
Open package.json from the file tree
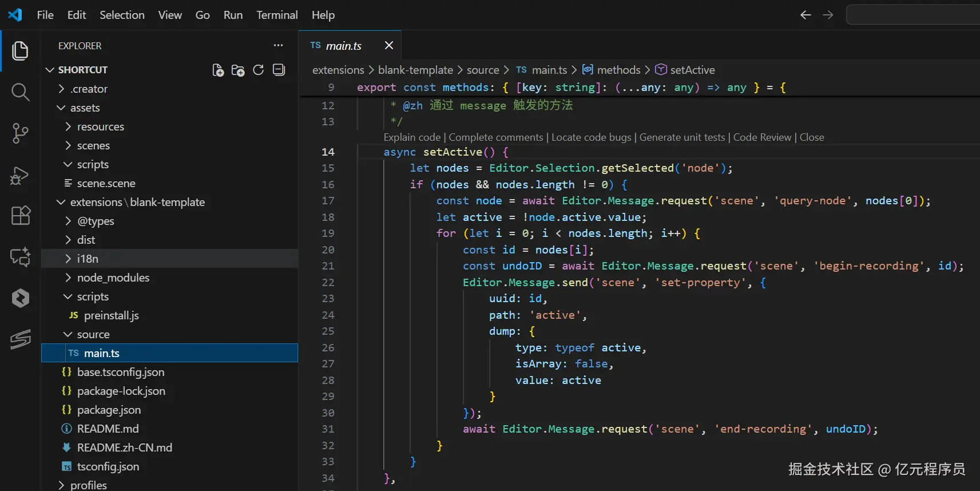tap(109, 410)
